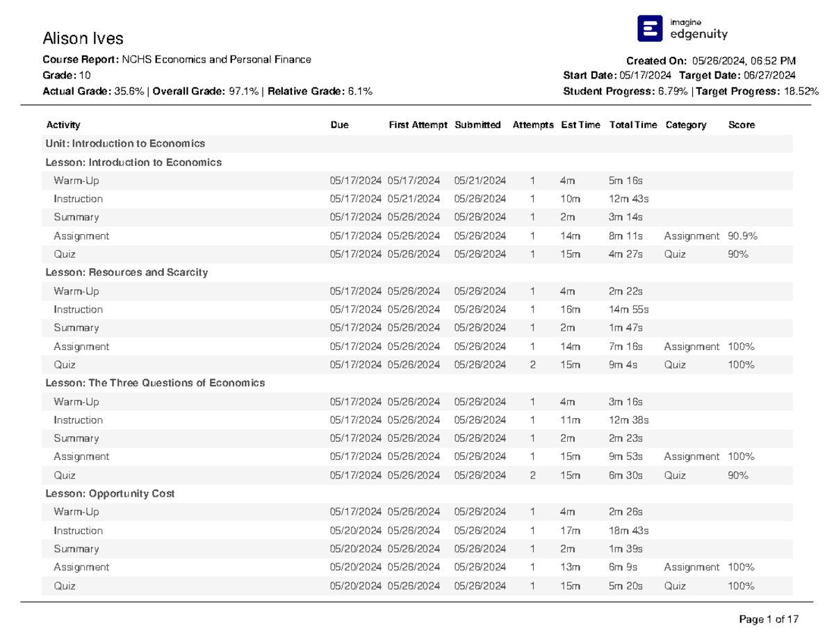Click the Category column header
Image resolution: width=834 pixels, height=644 pixels.
(685, 125)
